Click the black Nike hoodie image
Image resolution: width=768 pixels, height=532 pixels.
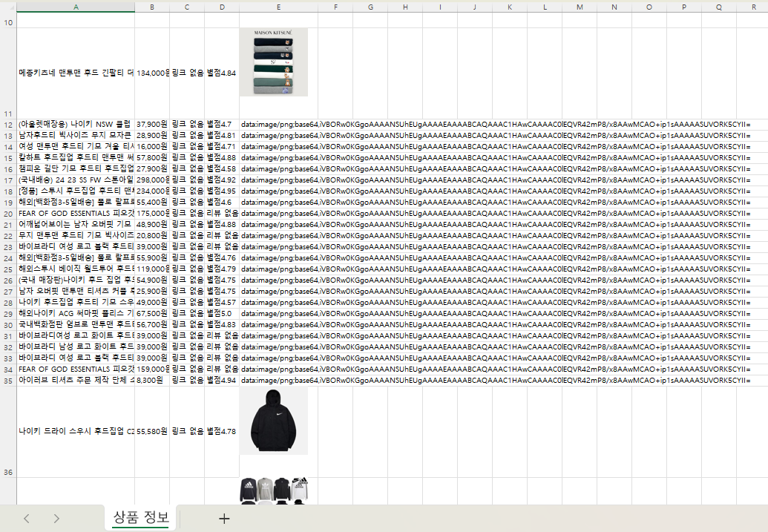[274, 421]
